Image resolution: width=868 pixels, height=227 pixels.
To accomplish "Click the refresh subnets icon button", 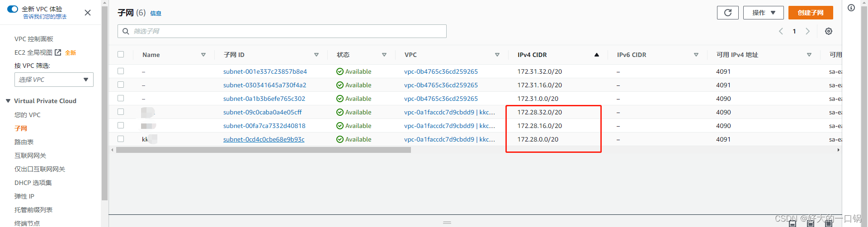I will click(x=727, y=13).
